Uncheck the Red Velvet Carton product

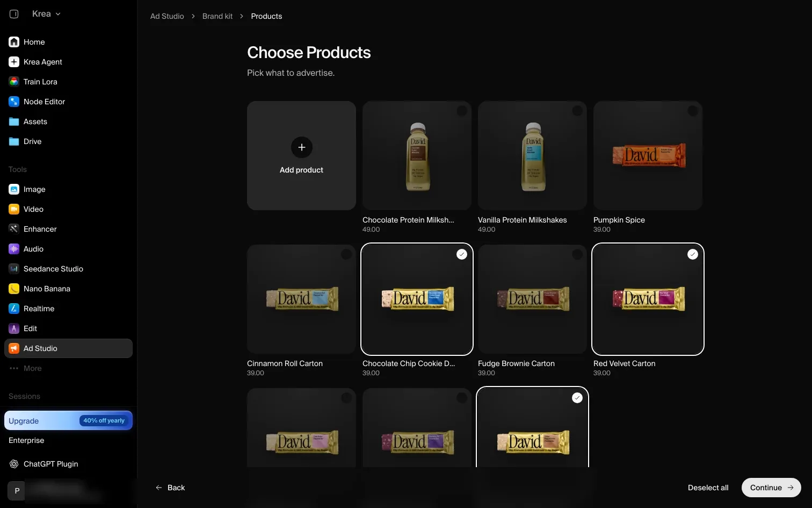(693, 254)
